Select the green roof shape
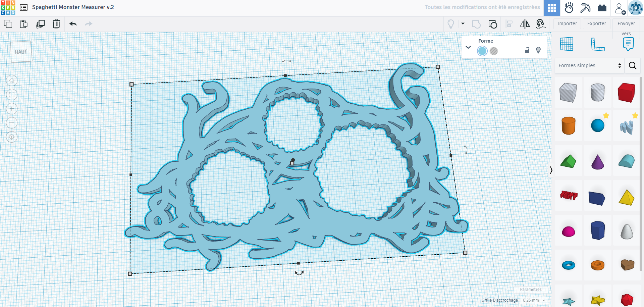644x307 pixels. click(x=568, y=161)
